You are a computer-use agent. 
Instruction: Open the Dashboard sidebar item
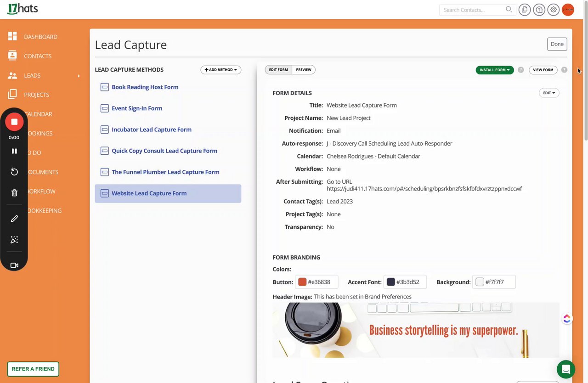click(40, 37)
